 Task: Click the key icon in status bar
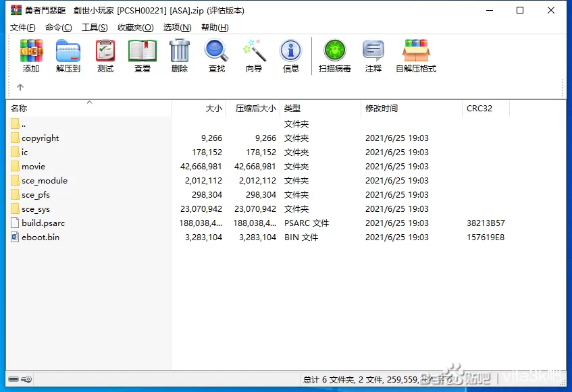(x=26, y=379)
